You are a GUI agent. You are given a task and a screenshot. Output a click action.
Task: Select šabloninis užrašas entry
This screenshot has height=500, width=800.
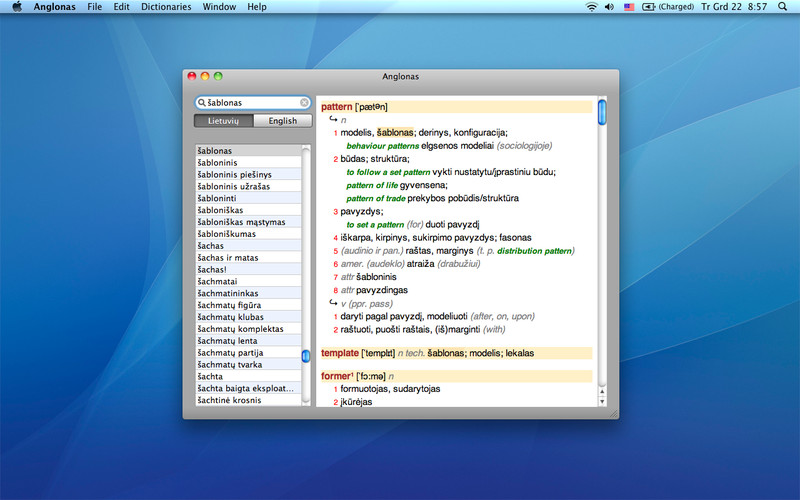click(248, 187)
